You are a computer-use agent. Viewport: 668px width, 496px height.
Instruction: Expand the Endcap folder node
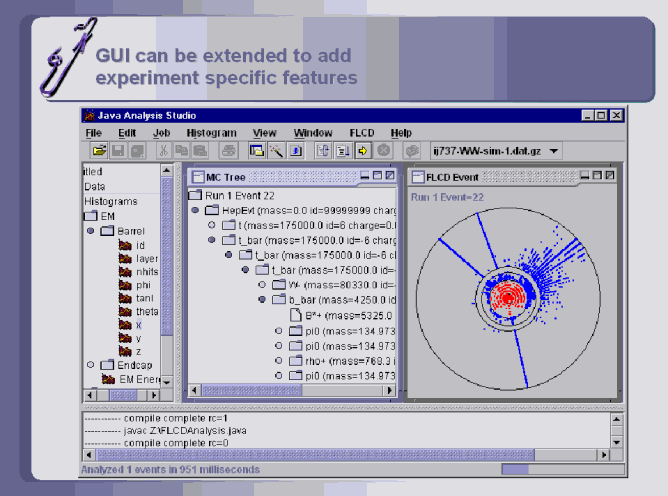[x=91, y=365]
